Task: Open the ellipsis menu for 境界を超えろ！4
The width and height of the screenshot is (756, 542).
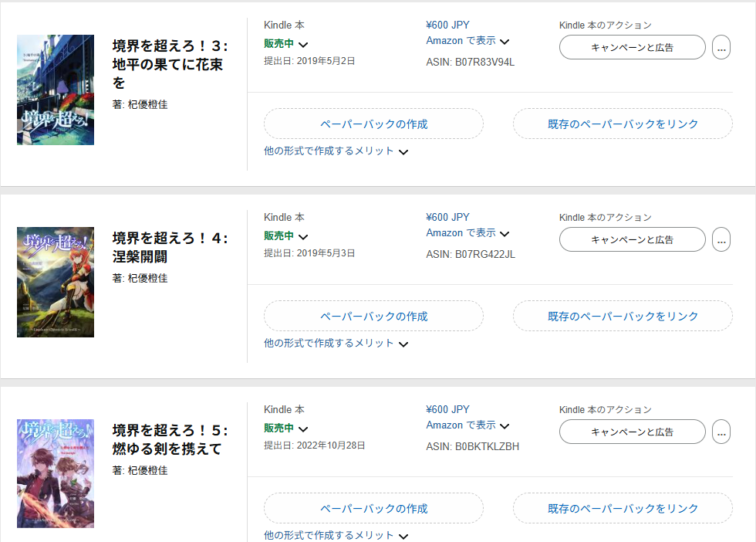Action: (721, 239)
